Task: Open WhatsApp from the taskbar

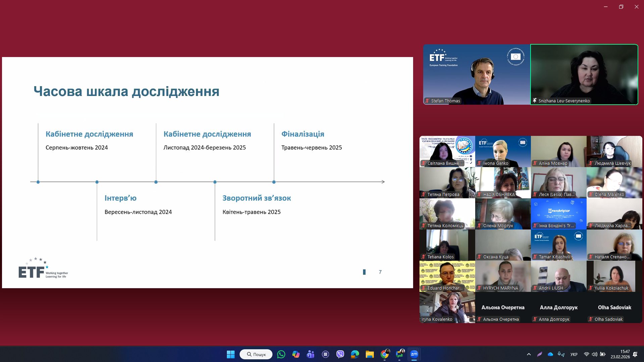Action: (281, 354)
